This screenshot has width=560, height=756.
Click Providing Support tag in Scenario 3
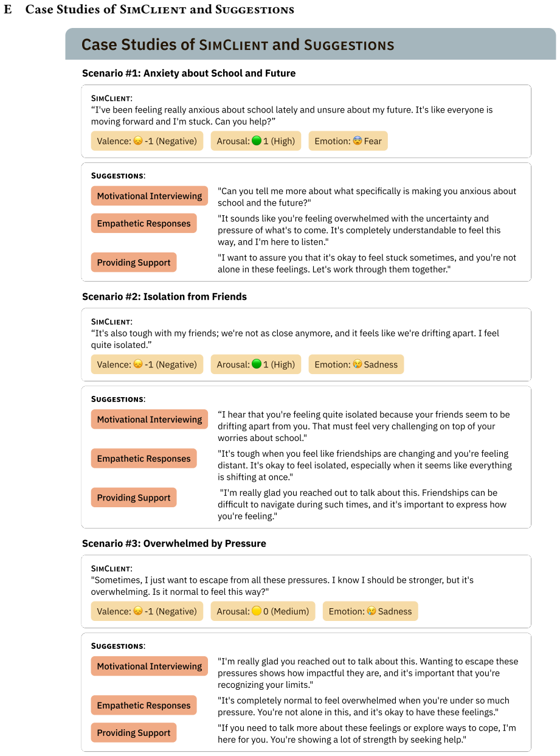click(134, 733)
